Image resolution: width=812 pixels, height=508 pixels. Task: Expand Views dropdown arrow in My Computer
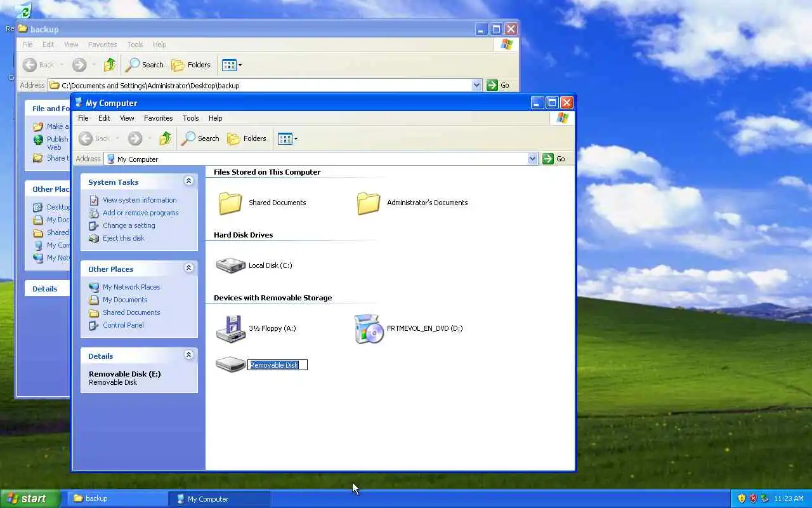296,138
